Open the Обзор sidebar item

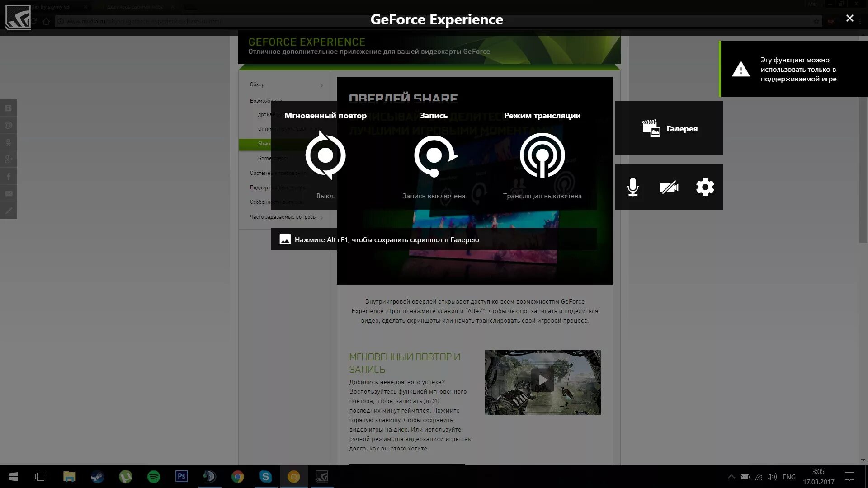point(257,84)
